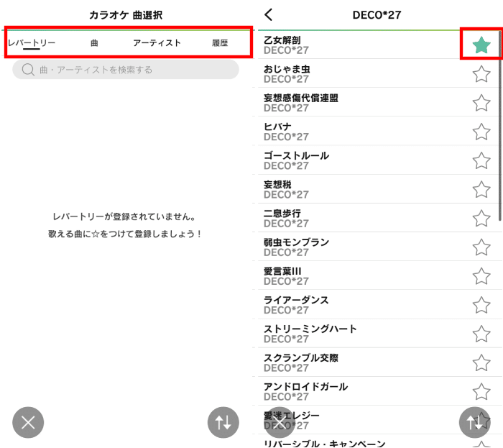Image resolution: width=503 pixels, height=448 pixels.
Task: Unfavorite 乙女解剖 with the green star
Action: click(x=481, y=45)
